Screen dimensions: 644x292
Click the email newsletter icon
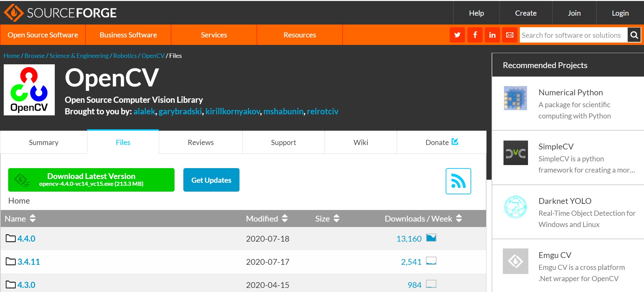510,35
